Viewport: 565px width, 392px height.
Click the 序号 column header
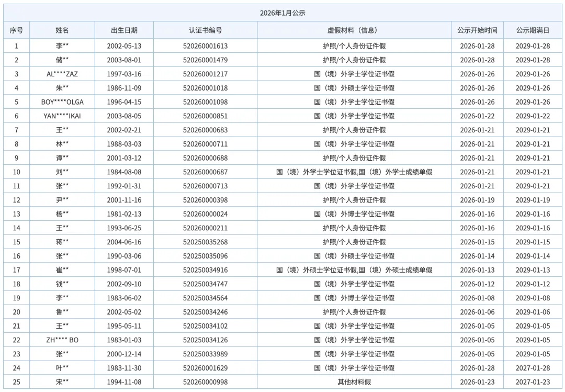(16, 30)
